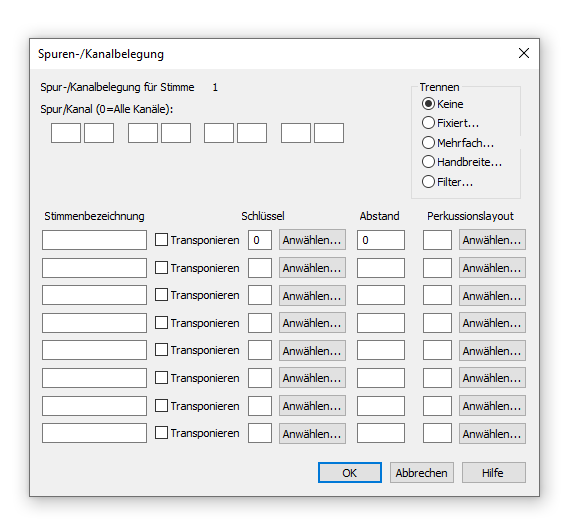Focus the Perkussionslayout field in the fifth row
This screenshot has height=532, width=572.
[437, 350]
